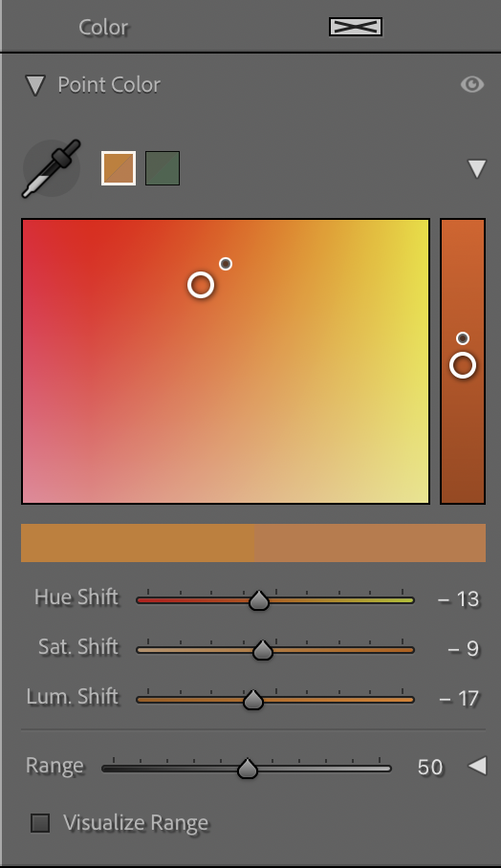Select the orange color swatch
The width and height of the screenshot is (501, 868).
pyautogui.click(x=119, y=167)
